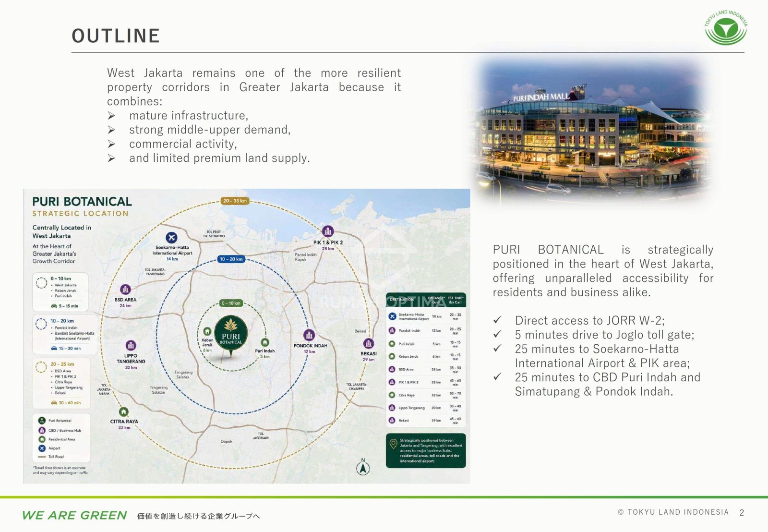This screenshot has height=532, width=768.
Task: Click the north compass icon
Action: (x=363, y=467)
